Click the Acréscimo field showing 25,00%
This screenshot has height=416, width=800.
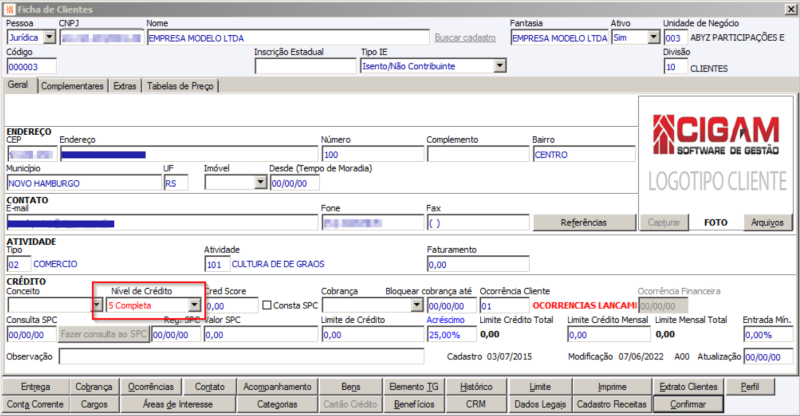point(452,334)
